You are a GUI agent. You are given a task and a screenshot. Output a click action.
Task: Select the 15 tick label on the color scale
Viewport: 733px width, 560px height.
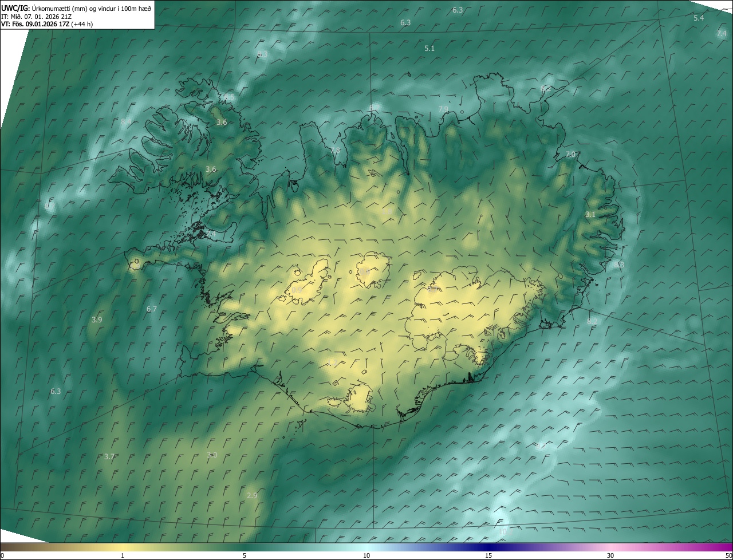[x=488, y=556]
